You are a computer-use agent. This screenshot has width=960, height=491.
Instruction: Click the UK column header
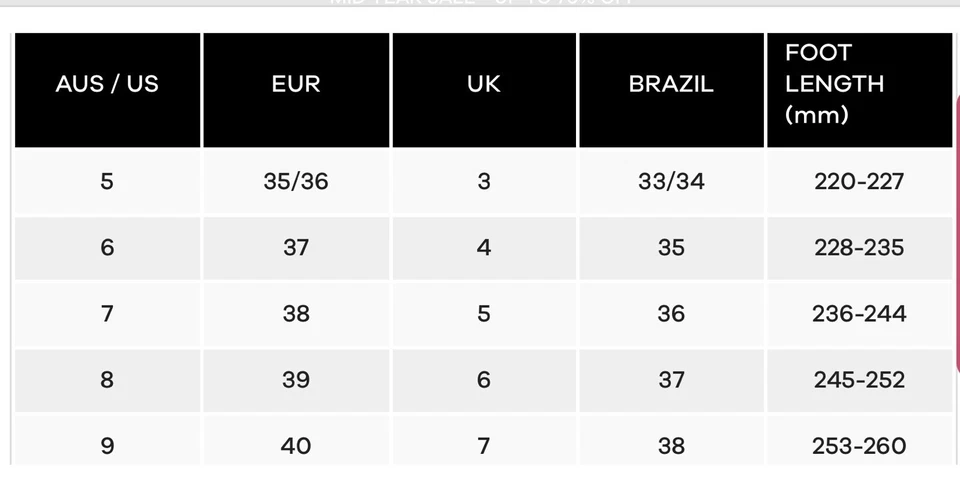click(484, 84)
